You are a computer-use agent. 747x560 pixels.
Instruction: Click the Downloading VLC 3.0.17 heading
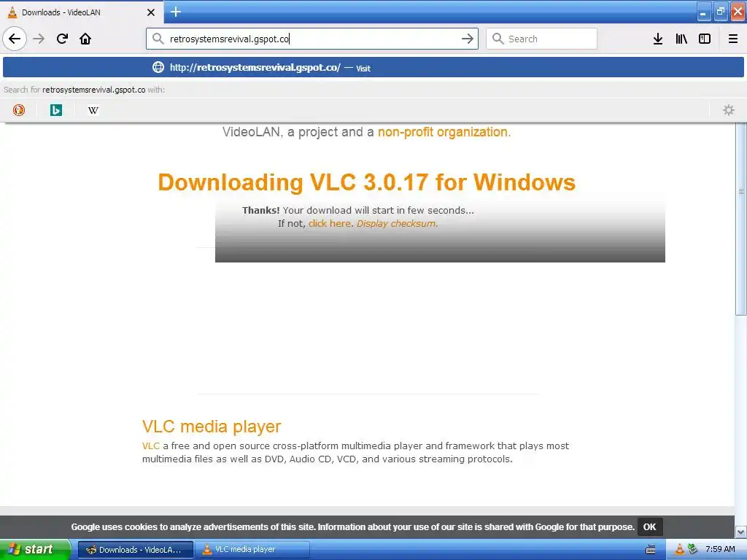coord(366,182)
